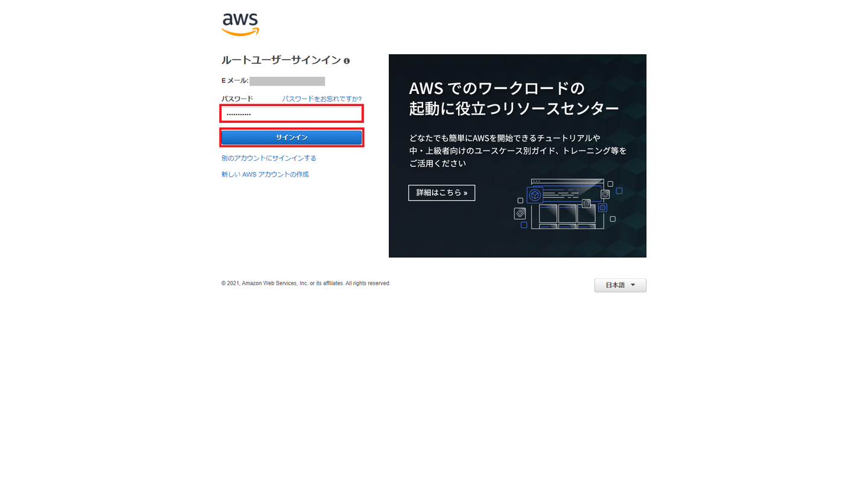The width and height of the screenshot is (868, 488).
Task: Click the diamond-shaped icon left of the illustration
Action: click(520, 213)
